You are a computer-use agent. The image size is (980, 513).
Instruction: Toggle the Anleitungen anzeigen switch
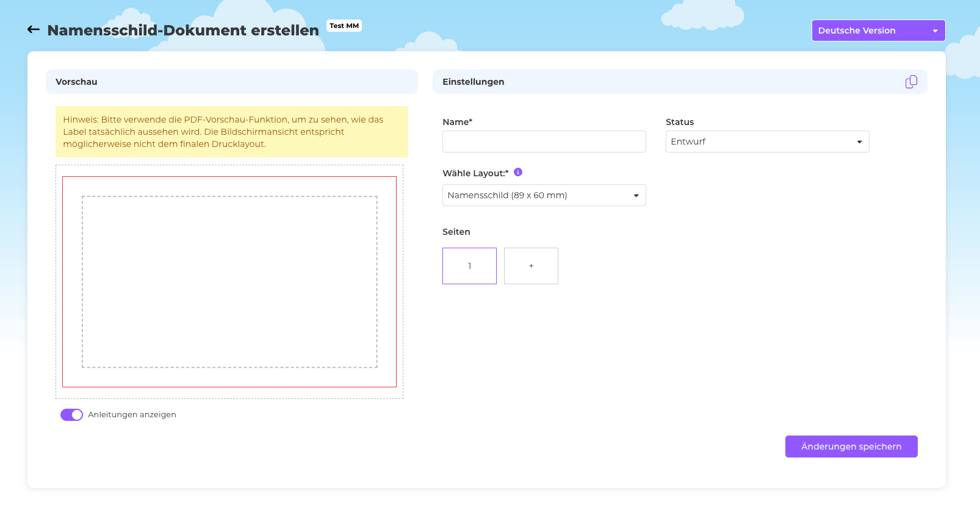71,415
